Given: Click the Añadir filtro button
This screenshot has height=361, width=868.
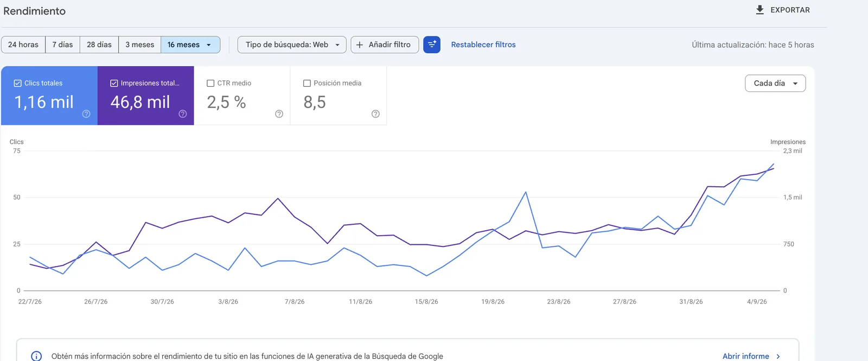Looking at the screenshot, I should 385,45.
